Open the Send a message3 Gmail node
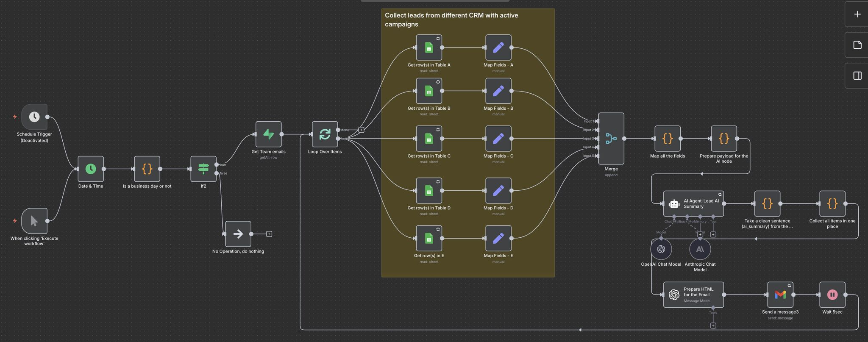868x342 pixels. (x=780, y=295)
